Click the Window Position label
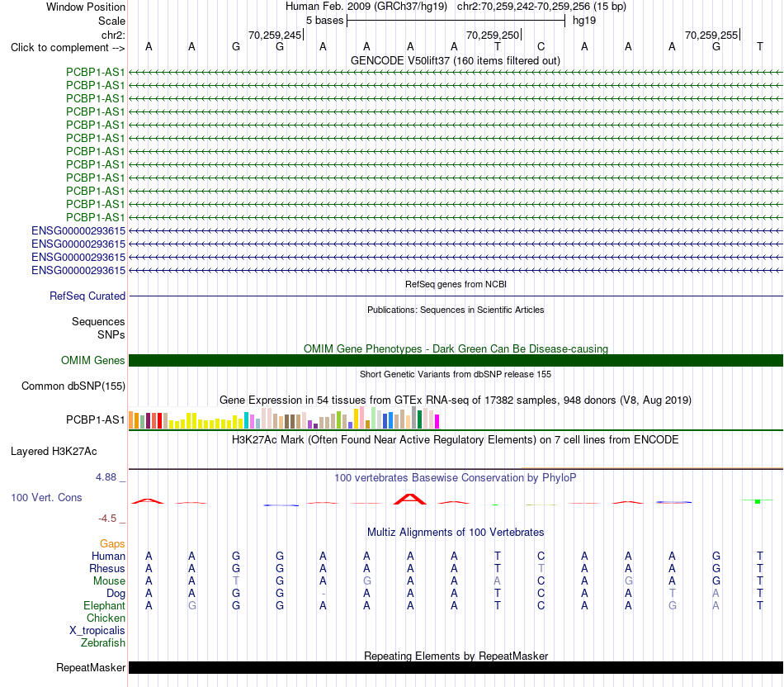Image resolution: width=784 pixels, height=687 pixels. click(86, 7)
